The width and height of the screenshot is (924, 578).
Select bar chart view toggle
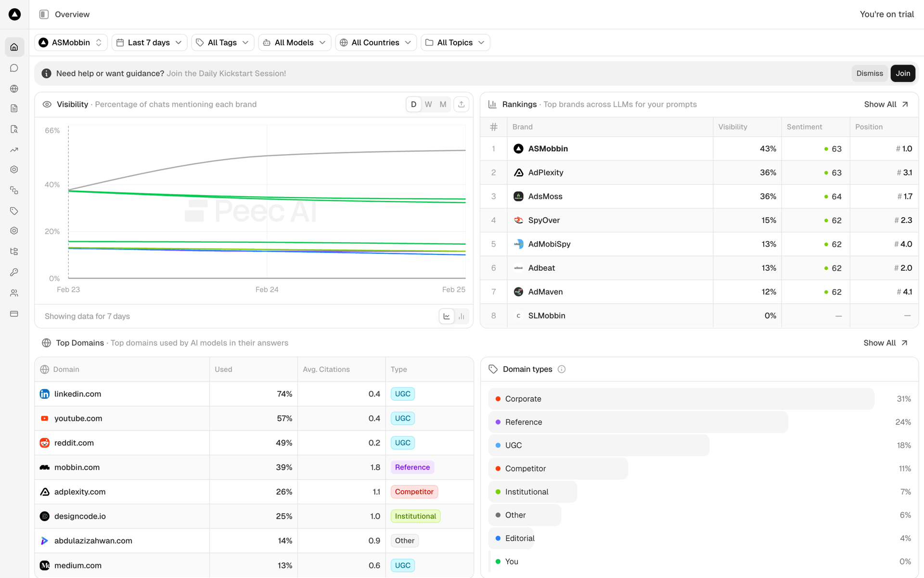[462, 316]
